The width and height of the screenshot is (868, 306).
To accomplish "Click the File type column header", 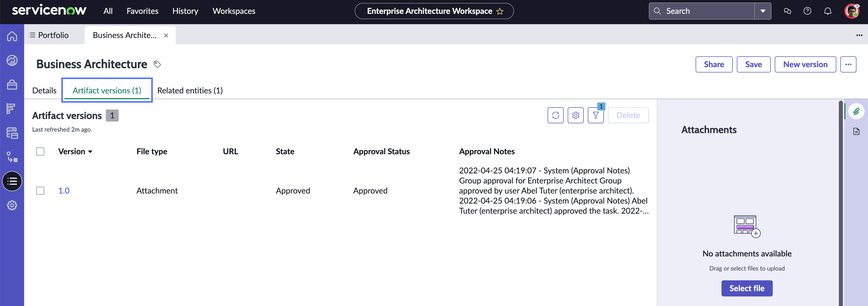I will (x=152, y=151).
